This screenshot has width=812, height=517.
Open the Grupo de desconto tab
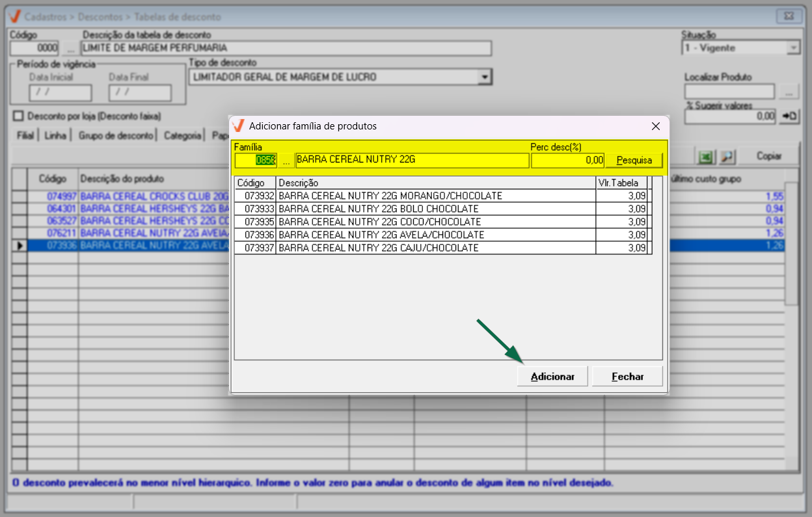tap(116, 136)
